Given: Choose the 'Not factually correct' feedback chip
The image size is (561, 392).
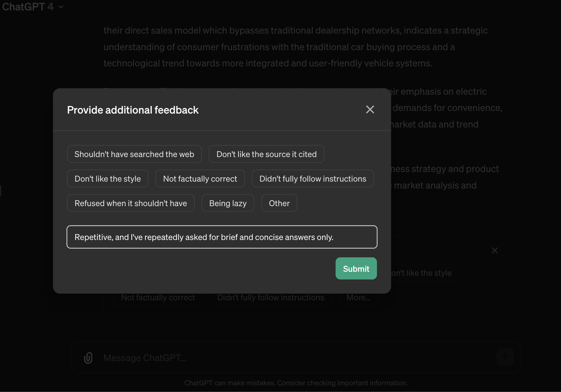Looking at the screenshot, I should (x=200, y=179).
